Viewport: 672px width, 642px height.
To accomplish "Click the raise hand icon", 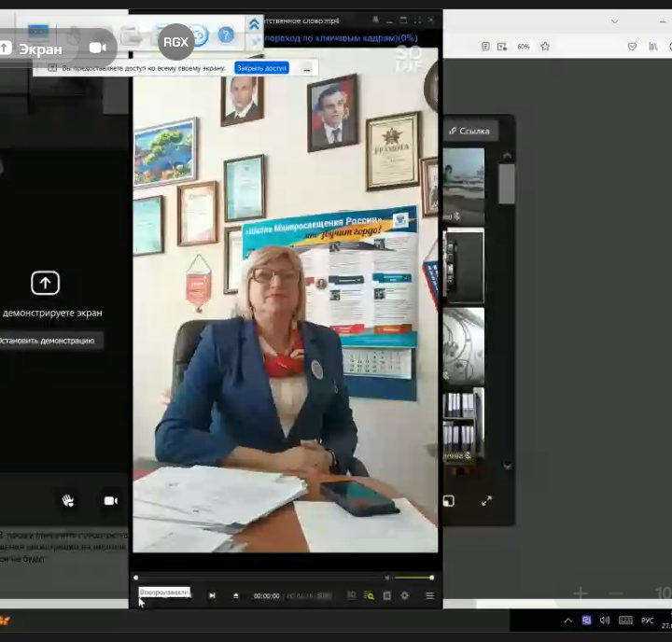I will pyautogui.click(x=68, y=501).
